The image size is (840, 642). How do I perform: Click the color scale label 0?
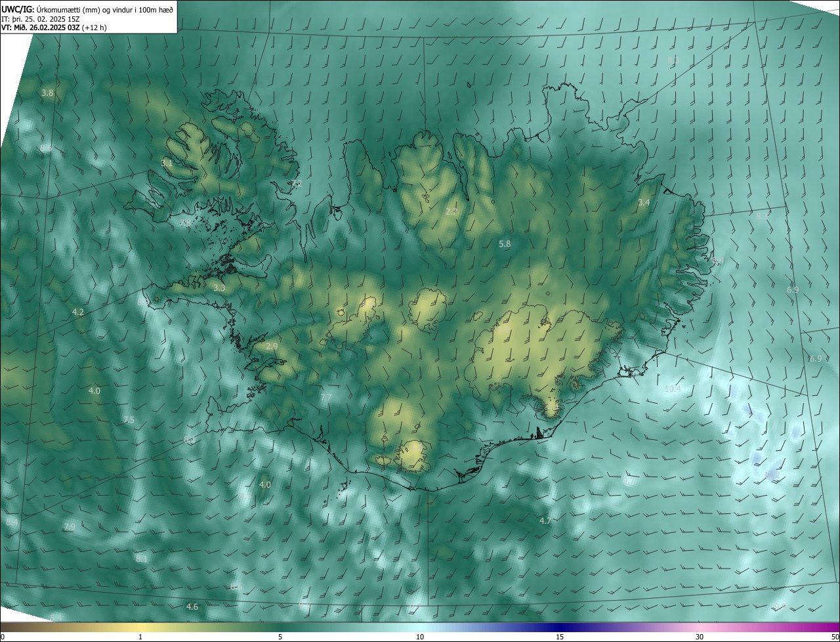tap(3, 637)
